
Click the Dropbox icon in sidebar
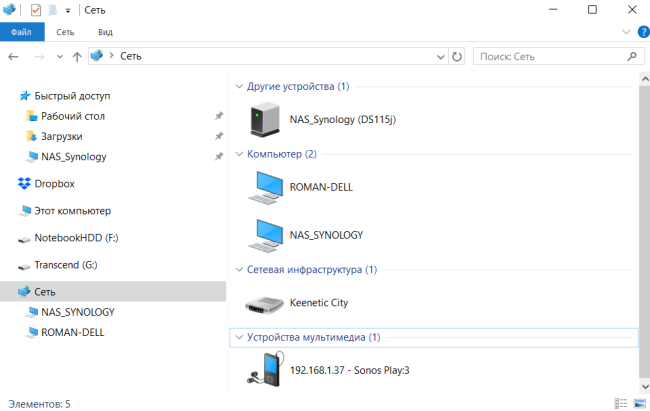[x=25, y=183]
